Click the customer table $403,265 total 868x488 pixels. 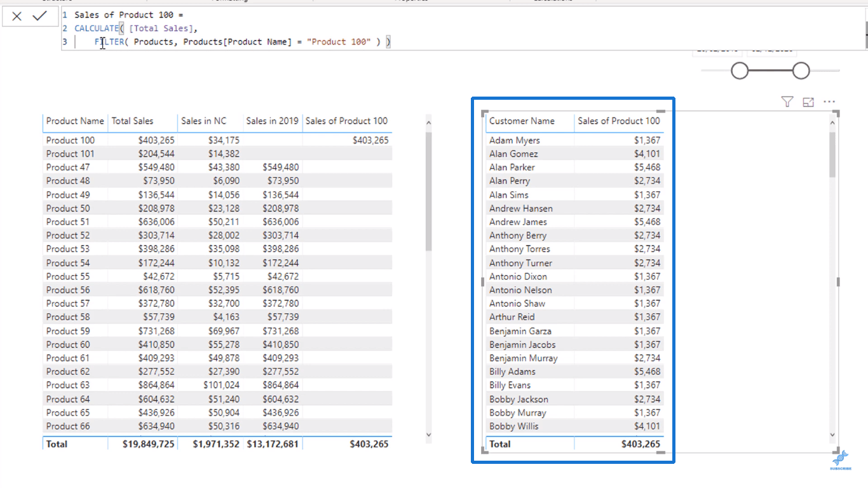pos(641,444)
